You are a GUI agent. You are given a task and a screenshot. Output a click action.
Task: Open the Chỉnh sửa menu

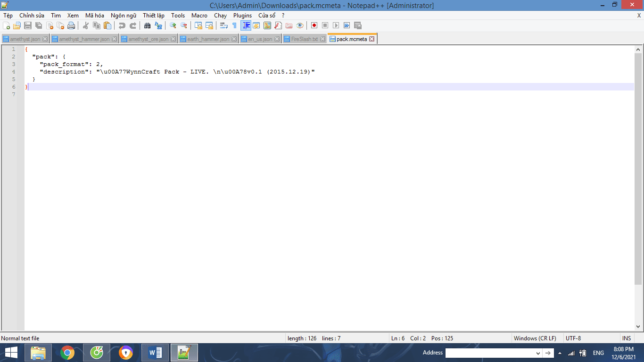[32, 16]
